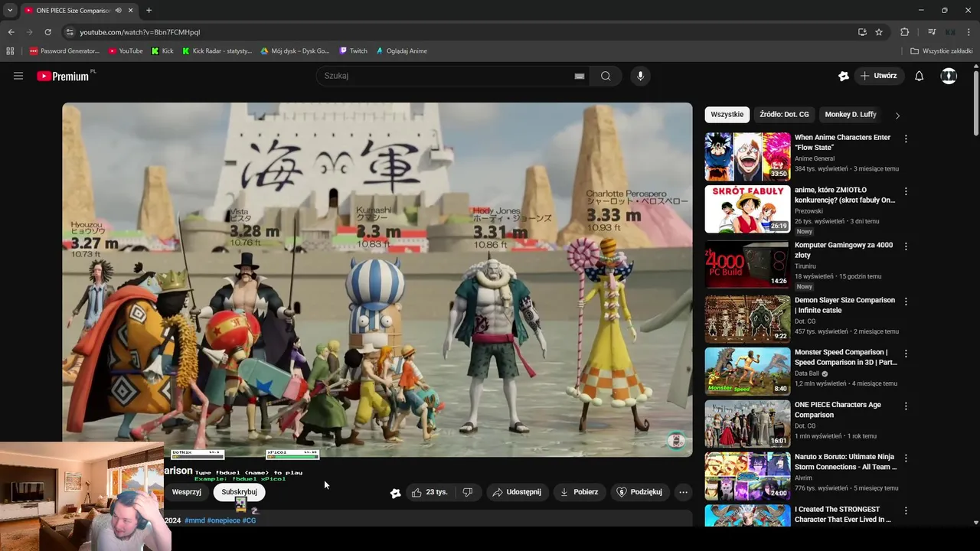Open Twitch bookmark
This screenshot has width=980, height=551.
pos(353,51)
